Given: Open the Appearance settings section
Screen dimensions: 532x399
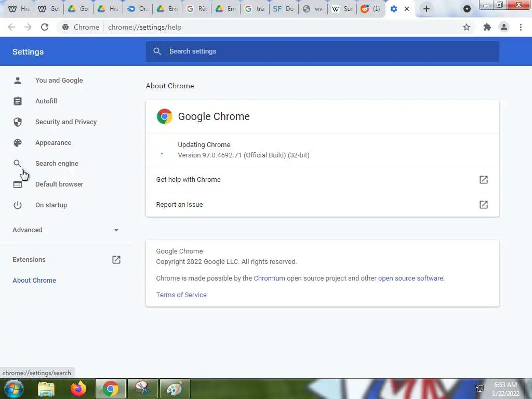Looking at the screenshot, I should tap(54, 143).
